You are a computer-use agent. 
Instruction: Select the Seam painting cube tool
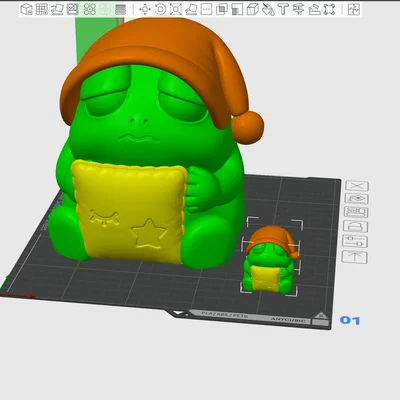(x=253, y=9)
